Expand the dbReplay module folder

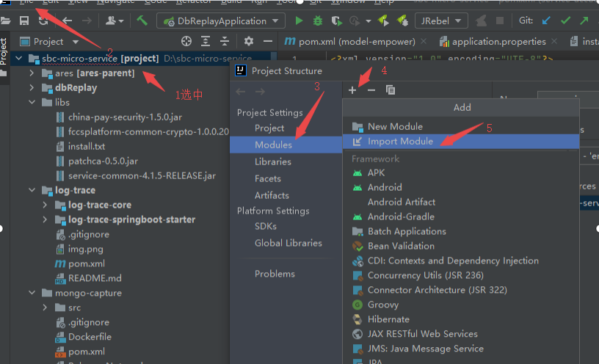(x=32, y=87)
